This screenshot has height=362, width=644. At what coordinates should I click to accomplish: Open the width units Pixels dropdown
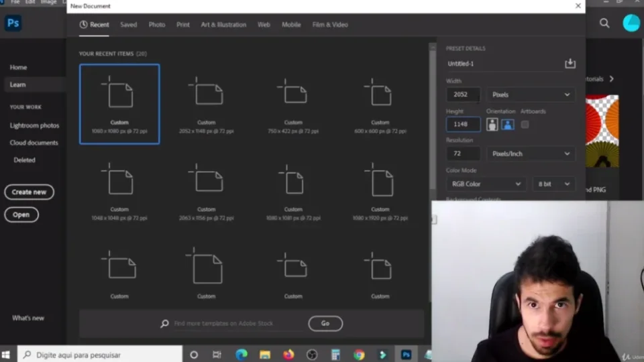pyautogui.click(x=531, y=95)
